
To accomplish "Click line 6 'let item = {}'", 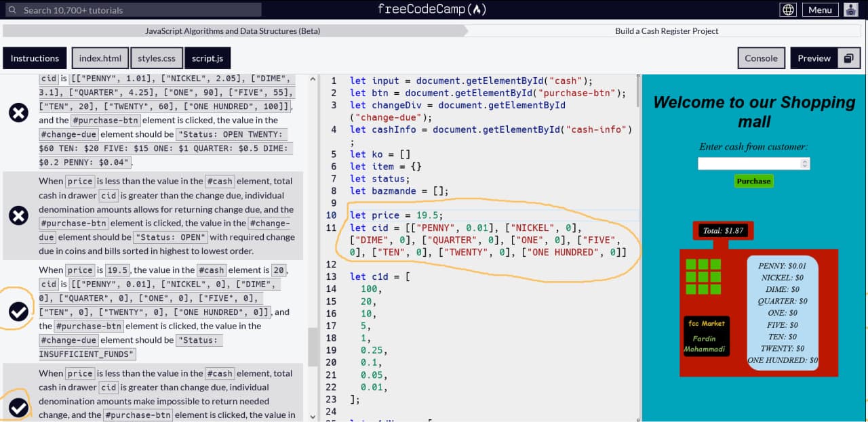I will (385, 167).
